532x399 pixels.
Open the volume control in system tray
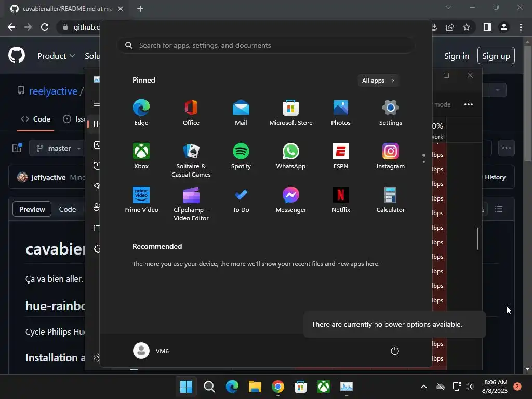(x=469, y=387)
